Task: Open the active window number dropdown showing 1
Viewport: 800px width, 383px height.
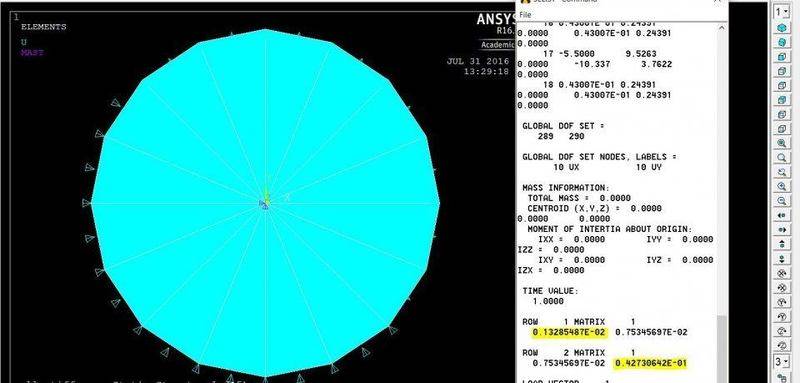Action: tap(781, 11)
